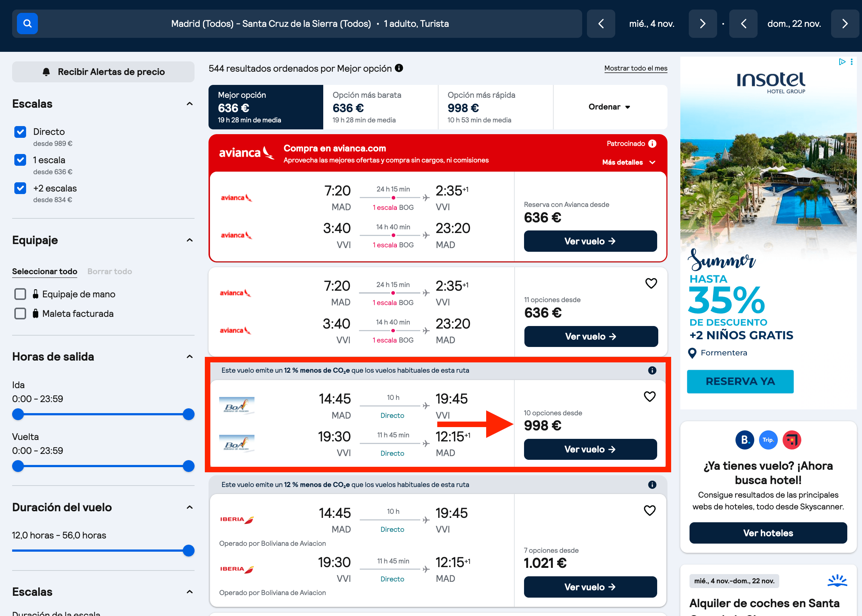The height and width of the screenshot is (616, 862).
Task: Click the red hotel partner logo icon
Action: coord(792,440)
